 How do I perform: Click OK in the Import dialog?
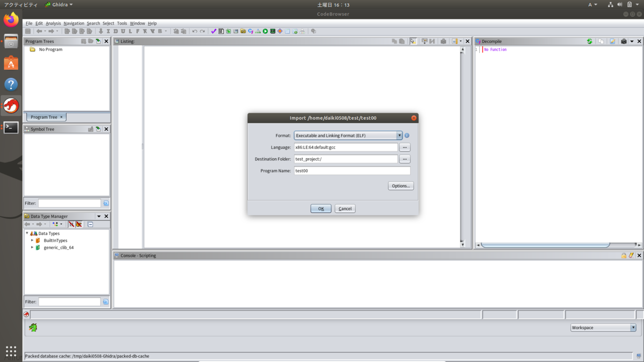pyautogui.click(x=321, y=209)
